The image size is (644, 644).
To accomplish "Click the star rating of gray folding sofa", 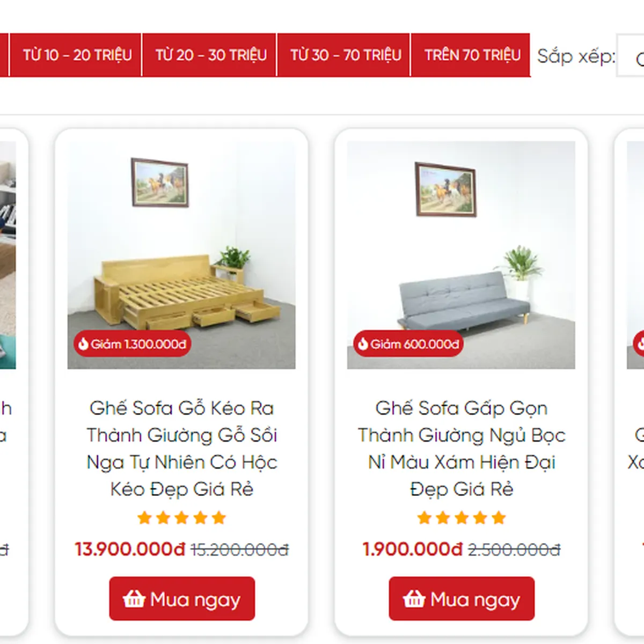I will click(x=462, y=518).
